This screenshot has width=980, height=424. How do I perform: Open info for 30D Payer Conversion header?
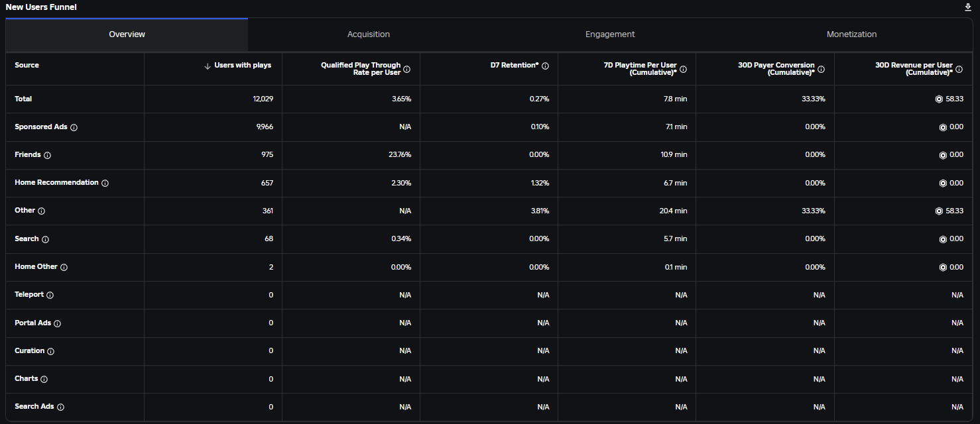821,69
